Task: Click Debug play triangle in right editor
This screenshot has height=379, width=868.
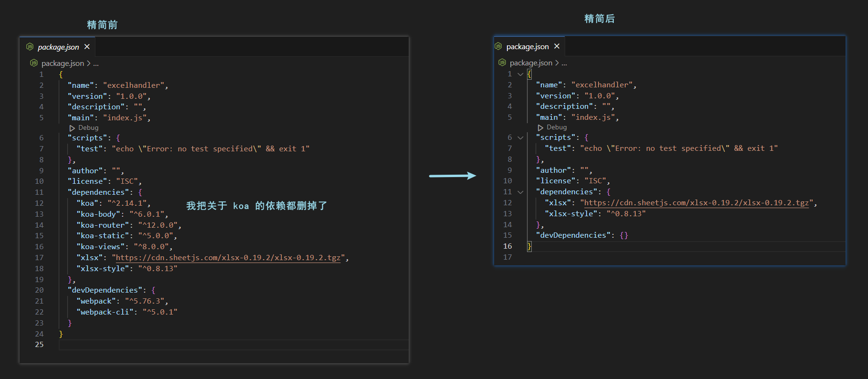Action: click(540, 127)
